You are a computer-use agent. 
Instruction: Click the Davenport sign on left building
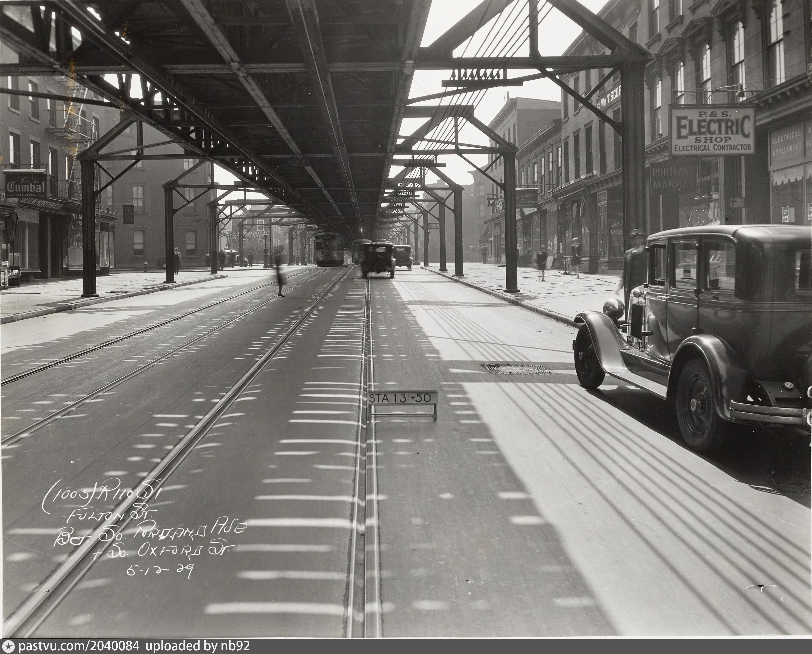pyautogui.click(x=191, y=222)
